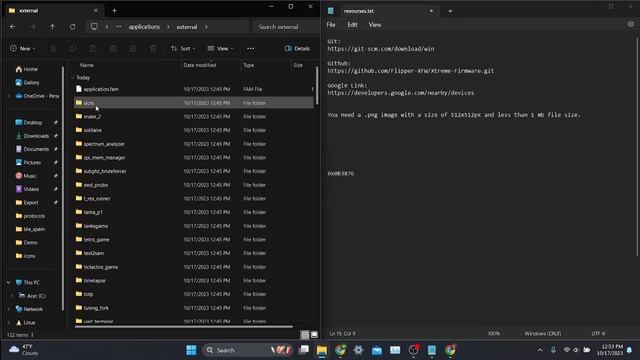Screen dimensions: 640x360
Task: Click external in the address breadcrumb
Action: click(187, 27)
